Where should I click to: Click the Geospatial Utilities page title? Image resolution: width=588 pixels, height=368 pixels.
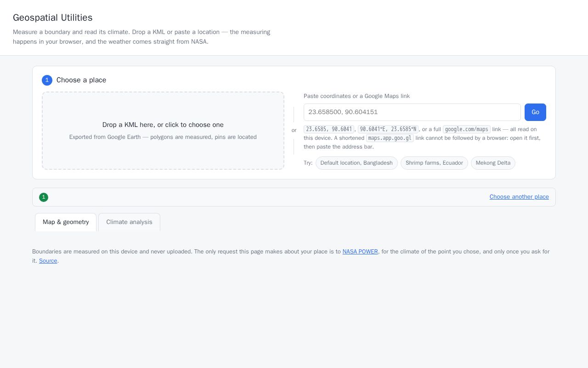pyautogui.click(x=53, y=17)
